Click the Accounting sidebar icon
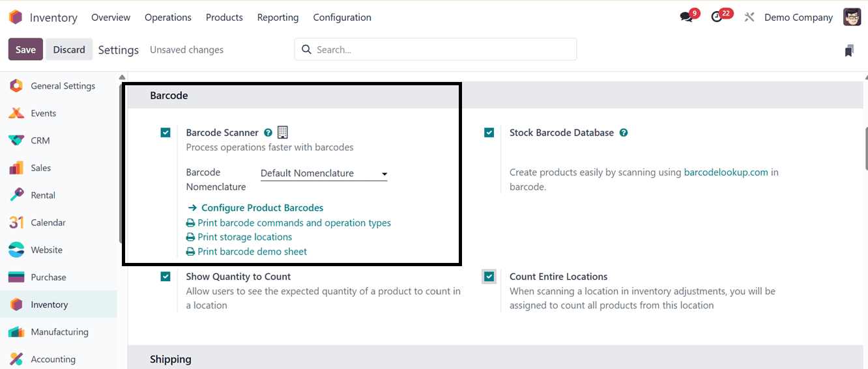The width and height of the screenshot is (868, 369). click(x=16, y=359)
